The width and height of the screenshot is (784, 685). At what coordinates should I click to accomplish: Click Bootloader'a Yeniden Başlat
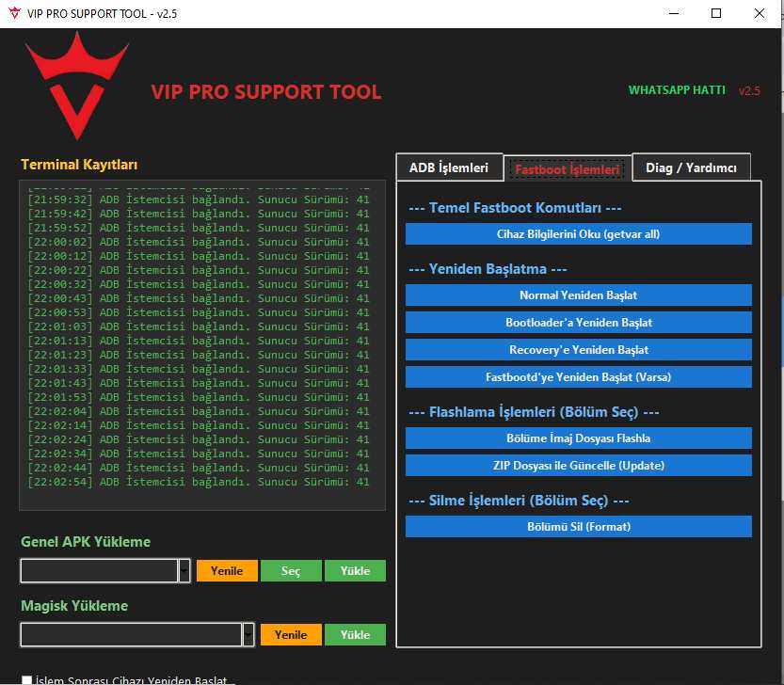point(579,323)
